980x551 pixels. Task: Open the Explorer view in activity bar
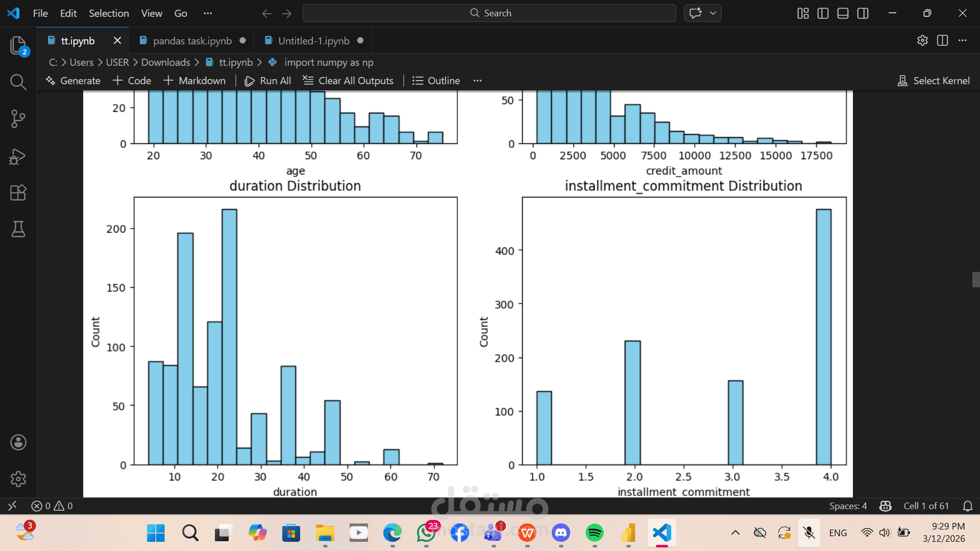click(18, 45)
